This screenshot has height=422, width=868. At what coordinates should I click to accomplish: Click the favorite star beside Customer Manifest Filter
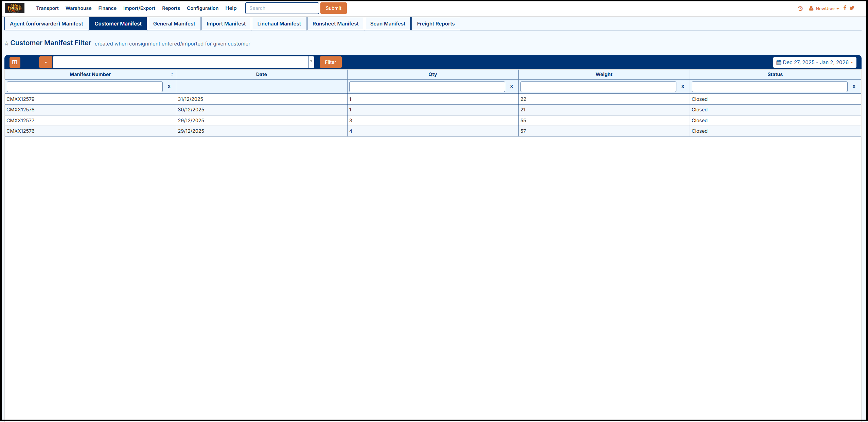pyautogui.click(x=6, y=44)
